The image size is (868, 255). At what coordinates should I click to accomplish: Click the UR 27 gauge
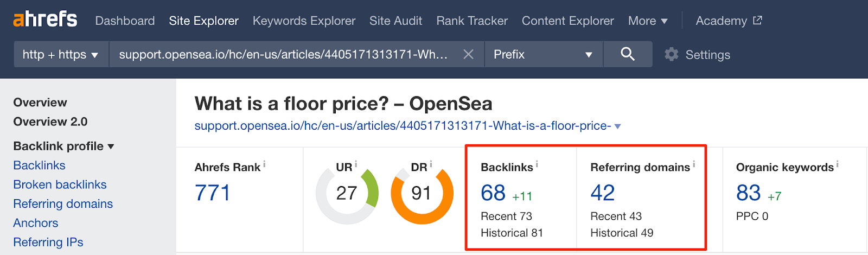coord(347,193)
